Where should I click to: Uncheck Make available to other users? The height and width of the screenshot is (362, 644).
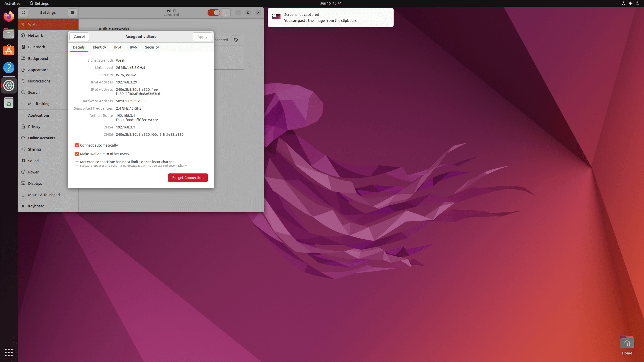(x=77, y=154)
